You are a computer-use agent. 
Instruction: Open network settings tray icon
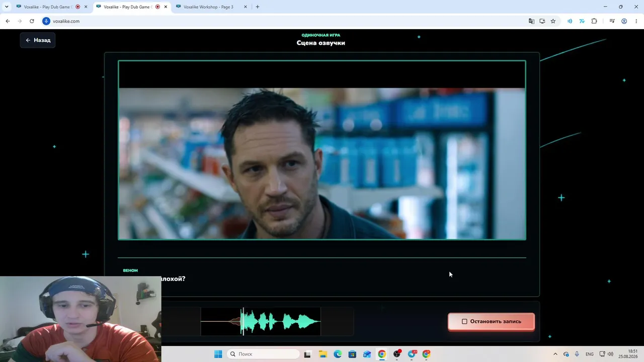coord(602,354)
